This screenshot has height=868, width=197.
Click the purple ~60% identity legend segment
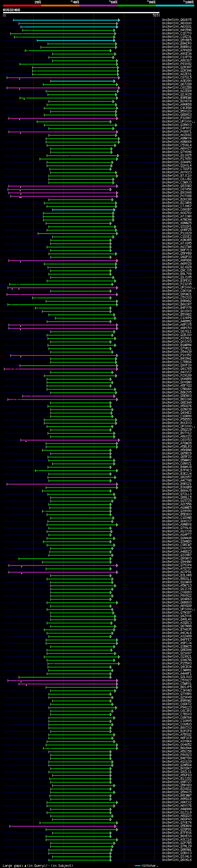coord(99,6)
